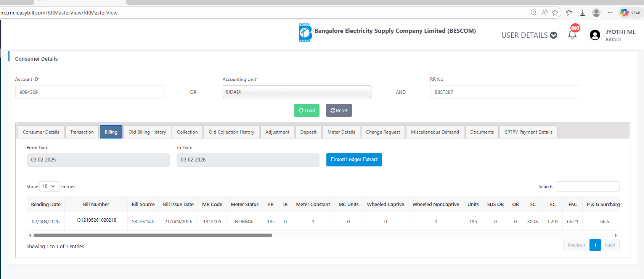
Task: Open the Accounting Unit BIDADI dropdown
Action: [297, 92]
